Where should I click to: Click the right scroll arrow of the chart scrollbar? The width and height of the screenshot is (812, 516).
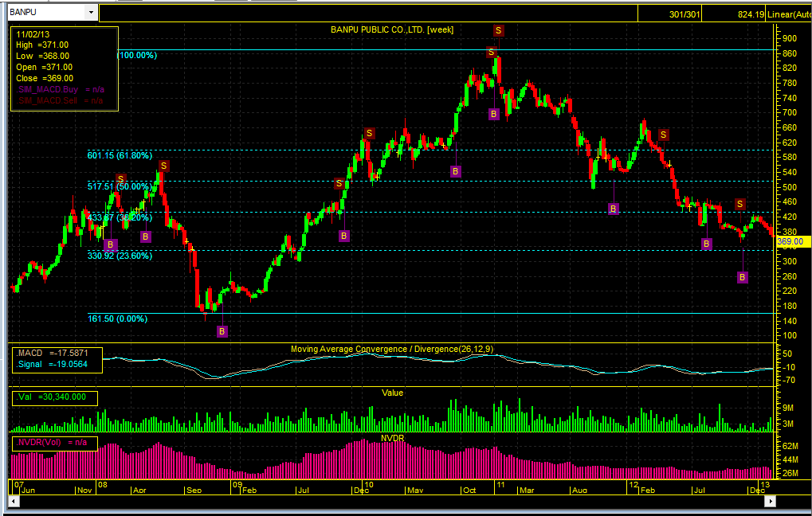771,502
